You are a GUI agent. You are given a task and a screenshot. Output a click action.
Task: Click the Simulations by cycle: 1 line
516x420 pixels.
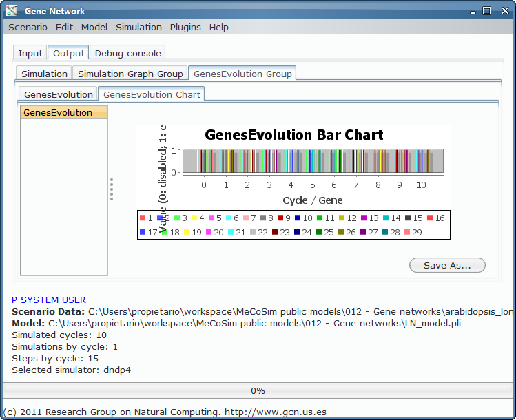pyautogui.click(x=65, y=346)
